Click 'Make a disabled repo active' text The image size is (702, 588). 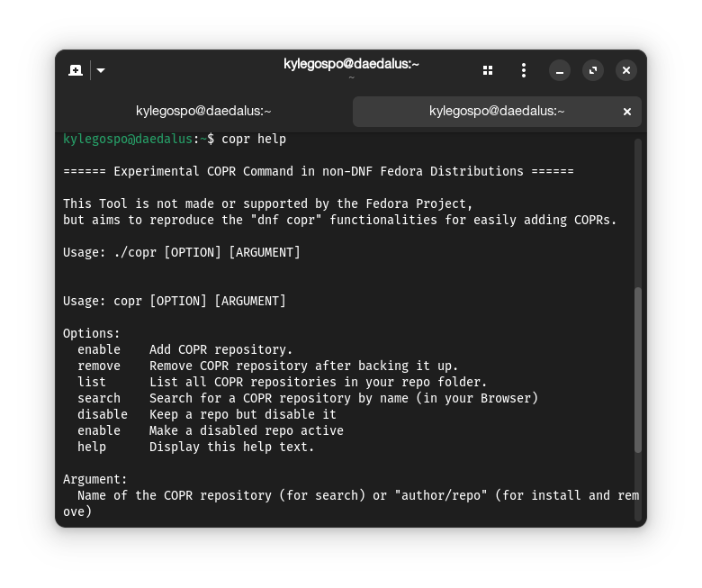pos(247,430)
